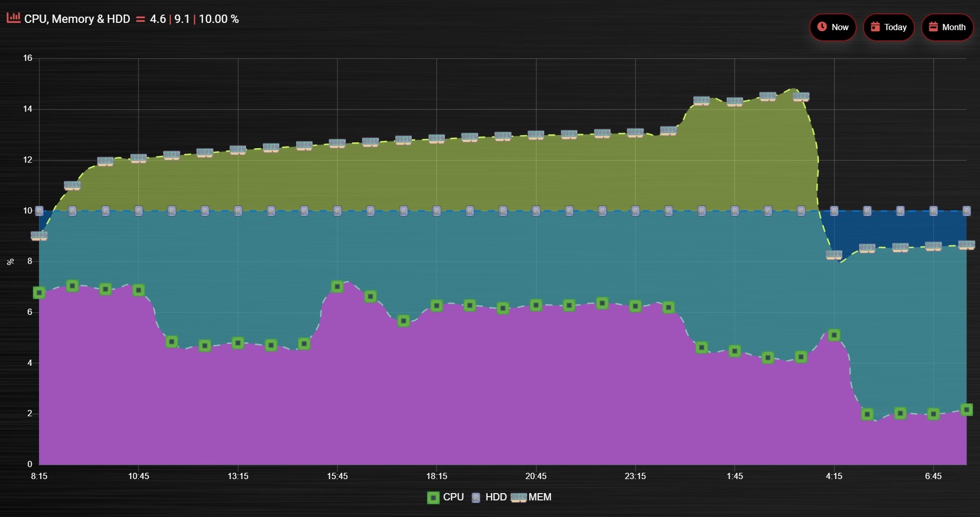Toggle MEM series in chart legend

(531, 497)
